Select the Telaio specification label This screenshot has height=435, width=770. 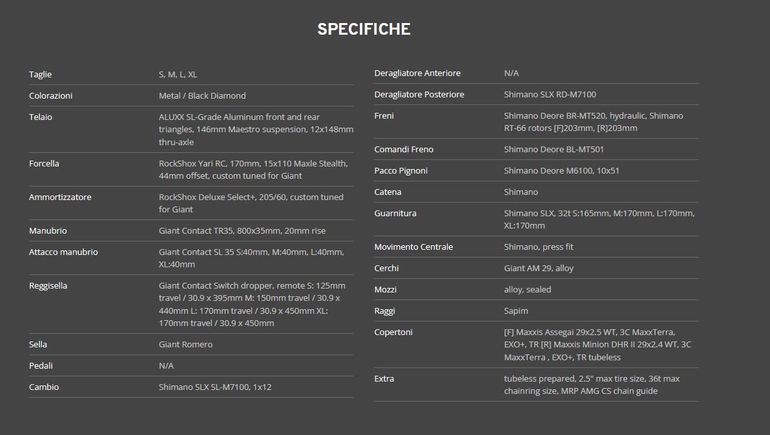tap(41, 117)
